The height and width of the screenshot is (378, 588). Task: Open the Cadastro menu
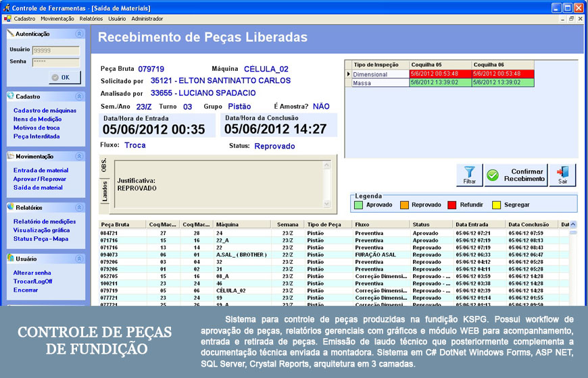click(x=25, y=18)
